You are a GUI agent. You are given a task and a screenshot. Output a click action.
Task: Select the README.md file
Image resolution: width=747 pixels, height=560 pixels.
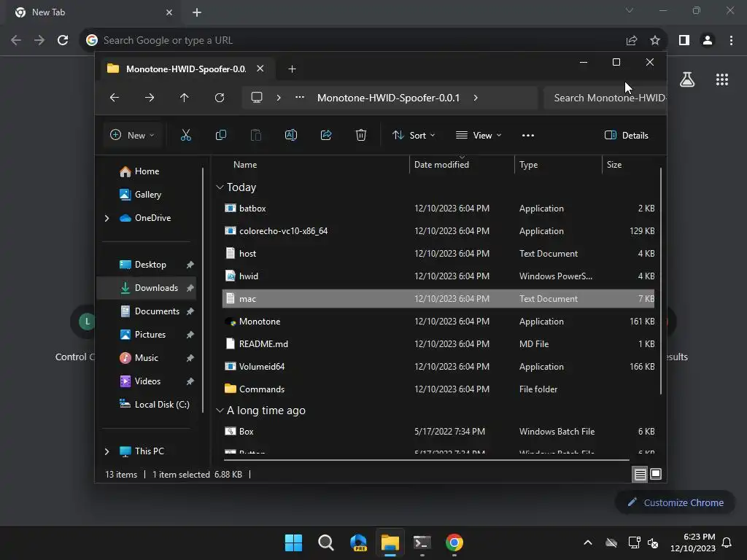[438, 344]
